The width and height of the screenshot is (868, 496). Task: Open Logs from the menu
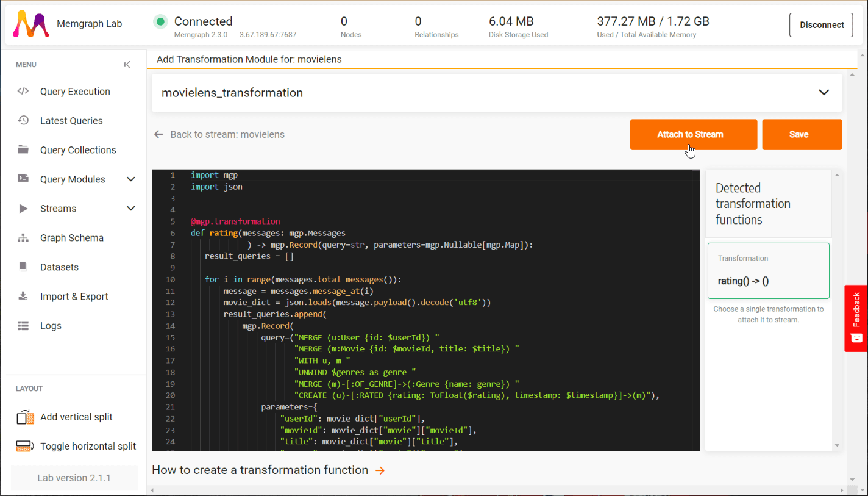pyautogui.click(x=51, y=326)
